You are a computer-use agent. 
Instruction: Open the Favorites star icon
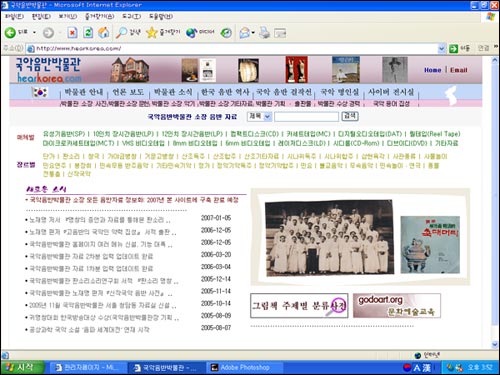point(152,32)
